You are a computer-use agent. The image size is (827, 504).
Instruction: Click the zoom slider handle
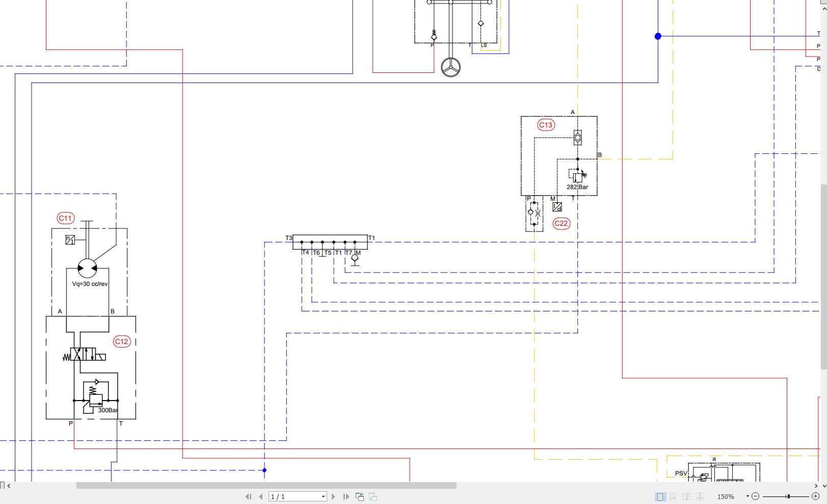tap(788, 496)
